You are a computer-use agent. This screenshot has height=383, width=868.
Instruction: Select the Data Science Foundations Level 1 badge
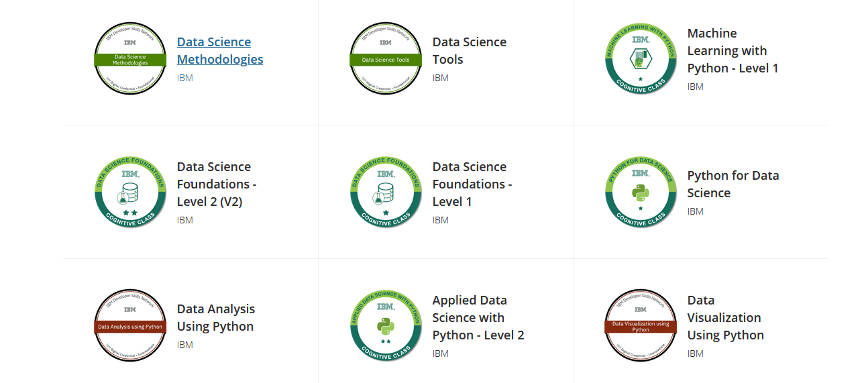[386, 193]
